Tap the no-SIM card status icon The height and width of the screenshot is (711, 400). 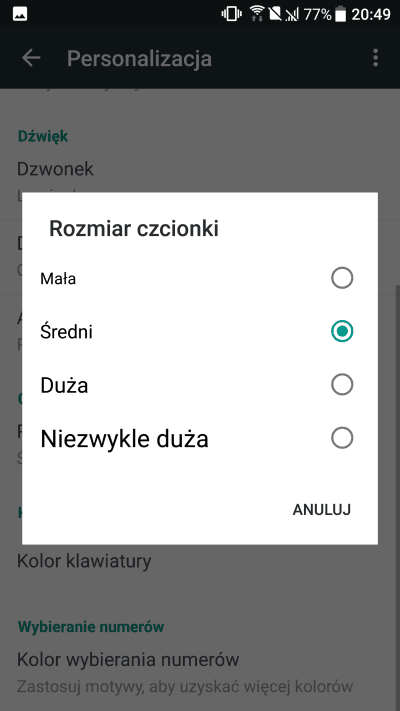point(275,14)
